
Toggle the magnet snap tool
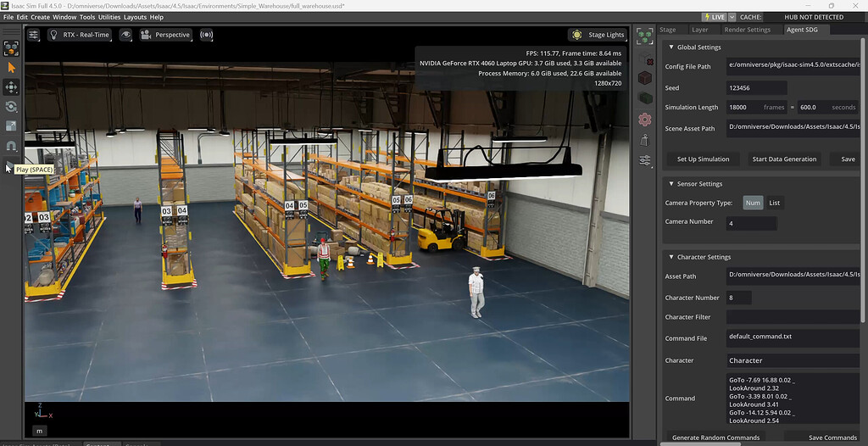(12, 146)
